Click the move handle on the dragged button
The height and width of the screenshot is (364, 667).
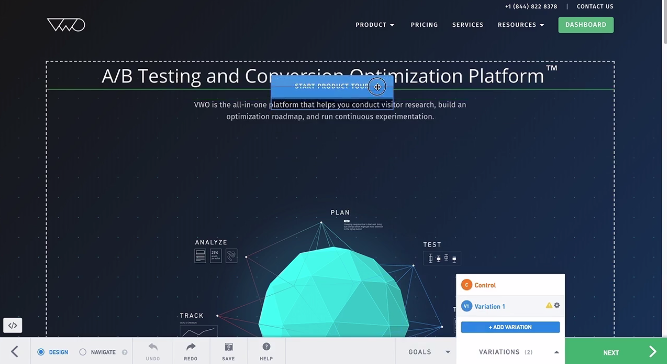pos(377,87)
